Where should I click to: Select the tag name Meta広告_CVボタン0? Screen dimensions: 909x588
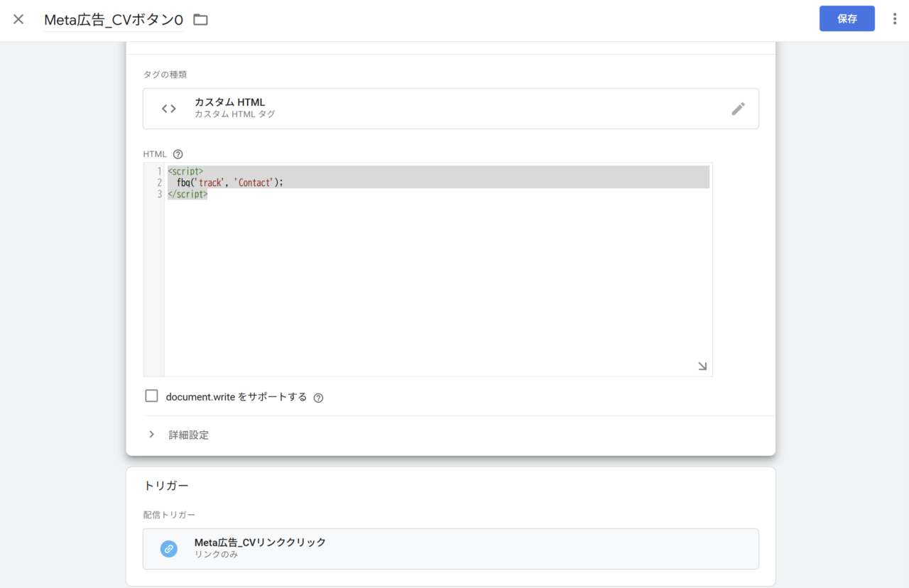pos(114,19)
